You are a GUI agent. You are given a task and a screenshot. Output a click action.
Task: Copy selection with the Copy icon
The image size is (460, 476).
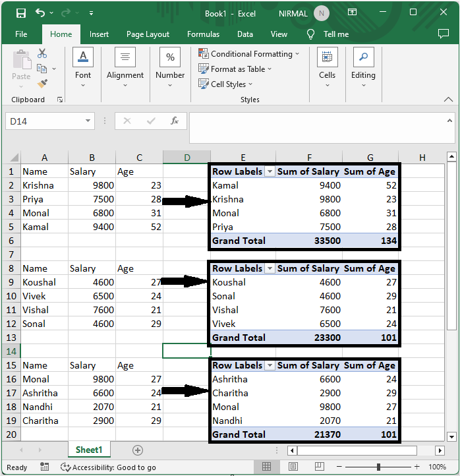[42, 69]
